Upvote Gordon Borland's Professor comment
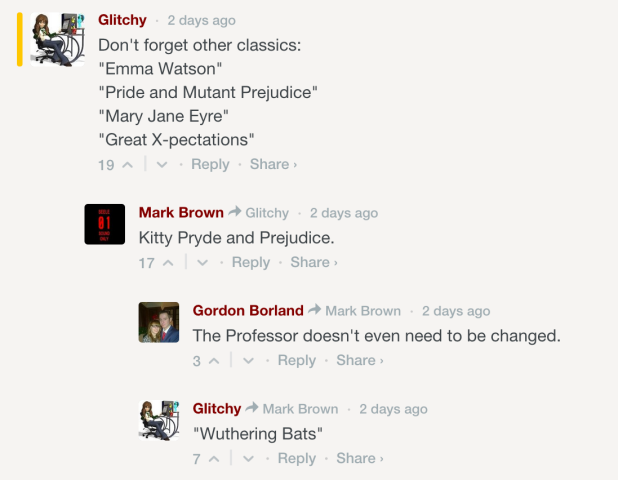The width and height of the screenshot is (618, 480). (213, 361)
